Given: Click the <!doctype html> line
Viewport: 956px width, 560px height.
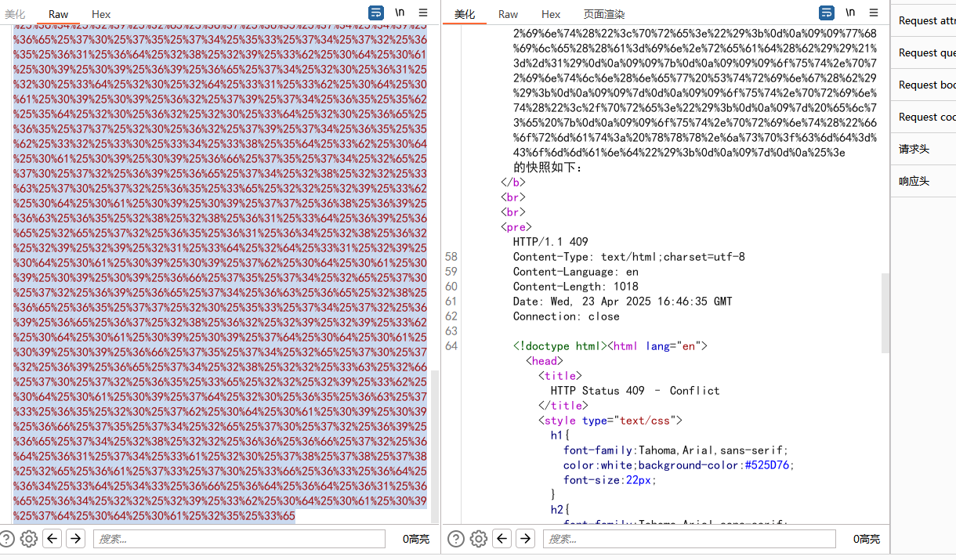Looking at the screenshot, I should [x=610, y=346].
